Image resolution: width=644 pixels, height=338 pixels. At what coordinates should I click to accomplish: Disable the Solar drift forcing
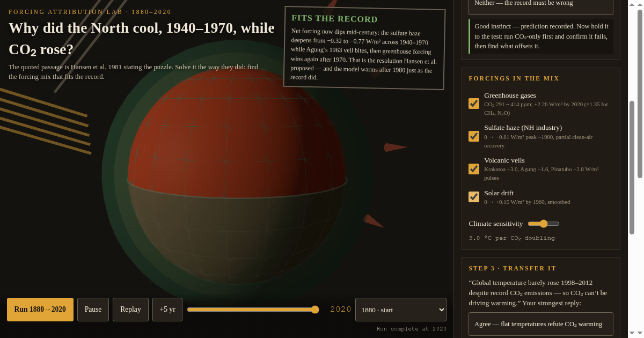coord(474,197)
